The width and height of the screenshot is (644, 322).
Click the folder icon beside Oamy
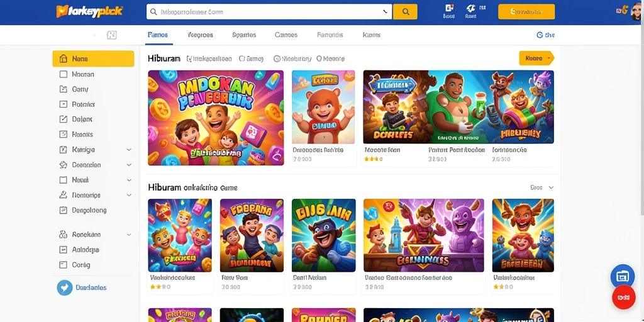pos(64,89)
